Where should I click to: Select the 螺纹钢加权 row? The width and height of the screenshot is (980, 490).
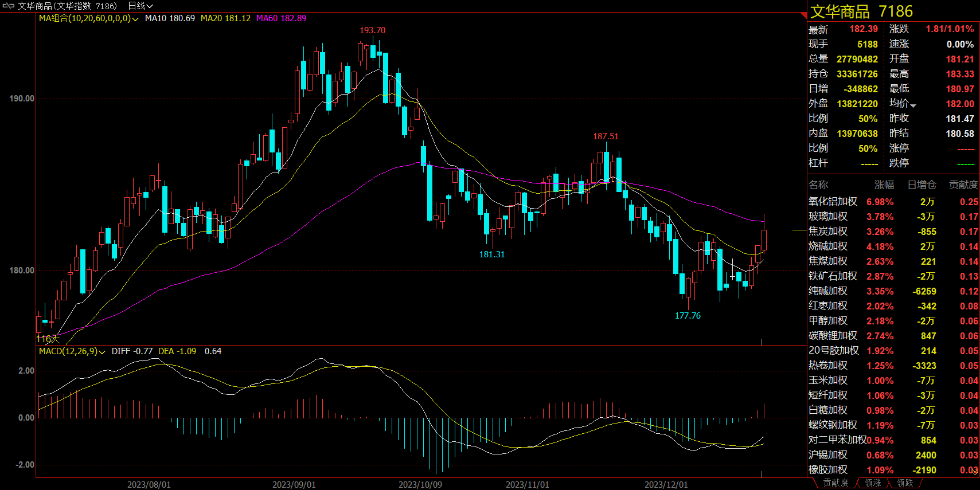click(x=893, y=425)
